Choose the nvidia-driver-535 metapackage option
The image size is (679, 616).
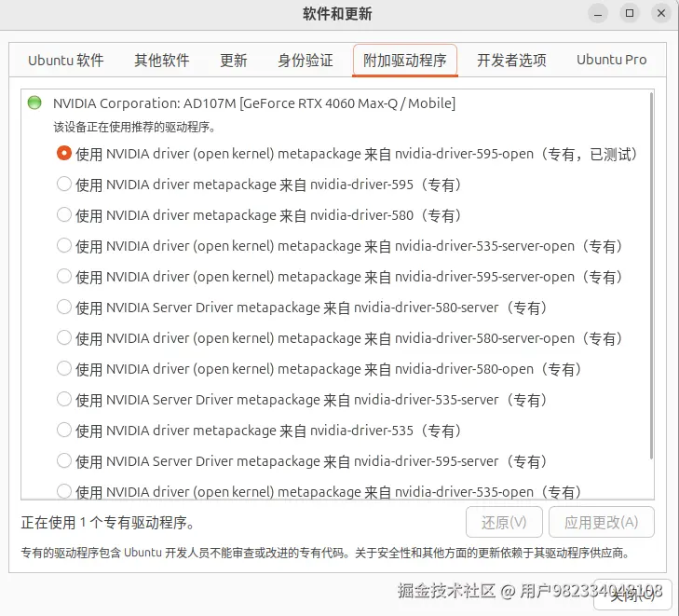pos(64,431)
